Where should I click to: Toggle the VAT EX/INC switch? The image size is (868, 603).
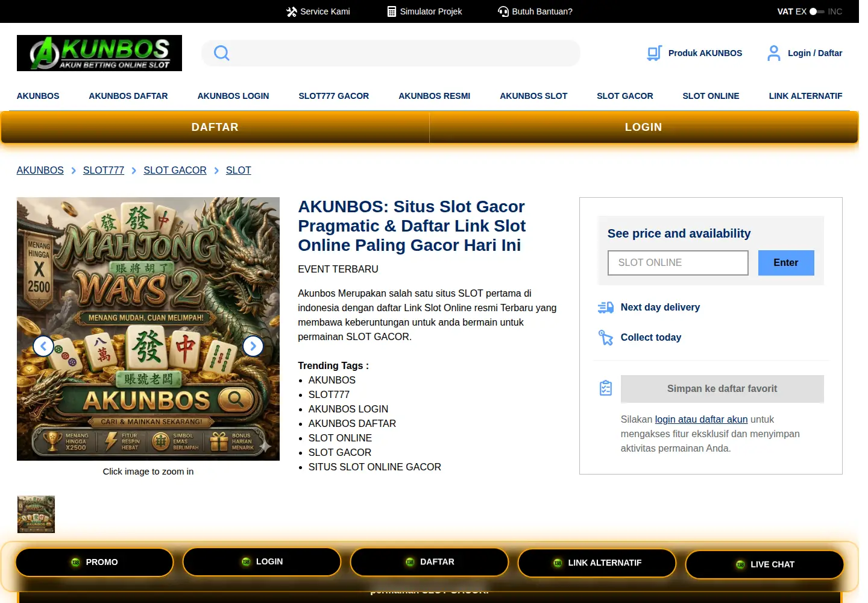[817, 11]
